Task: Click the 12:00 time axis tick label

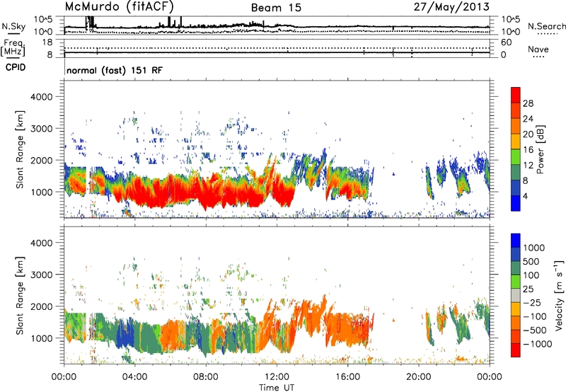Action: [x=277, y=377]
